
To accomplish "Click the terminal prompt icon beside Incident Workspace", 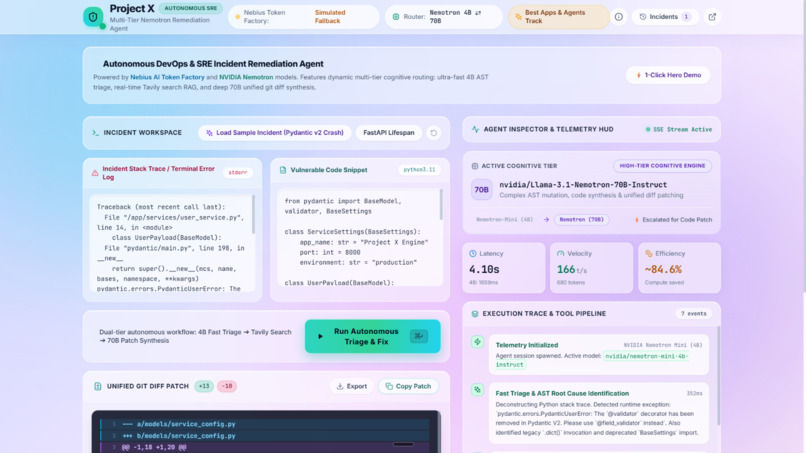I will (96, 133).
